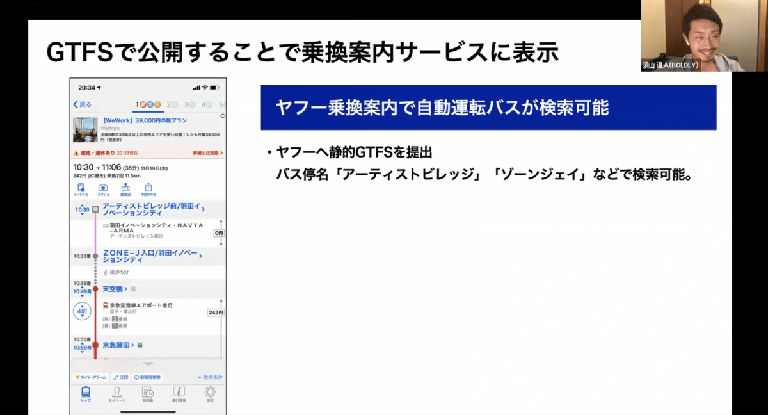Click the ad info icon beside WeWork banner
The width and height of the screenshot is (768, 415).
pyautogui.click(x=222, y=116)
